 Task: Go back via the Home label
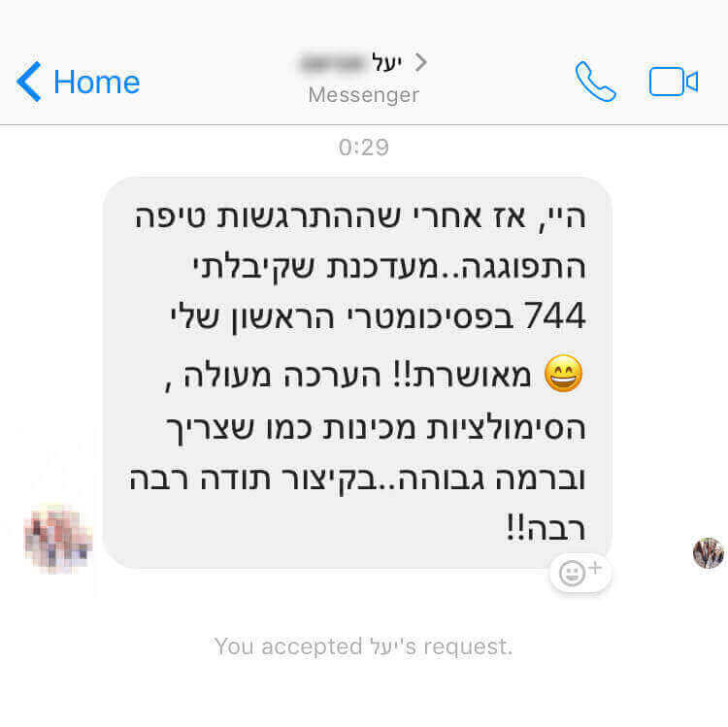coord(96,83)
